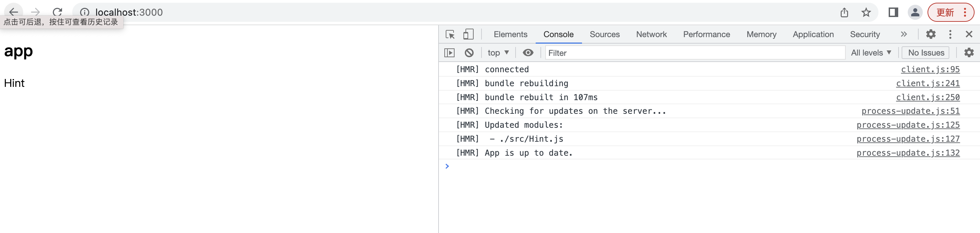The width and height of the screenshot is (980, 233).
Task: Click the 'bundle rebuilding' log message
Action: click(x=526, y=83)
